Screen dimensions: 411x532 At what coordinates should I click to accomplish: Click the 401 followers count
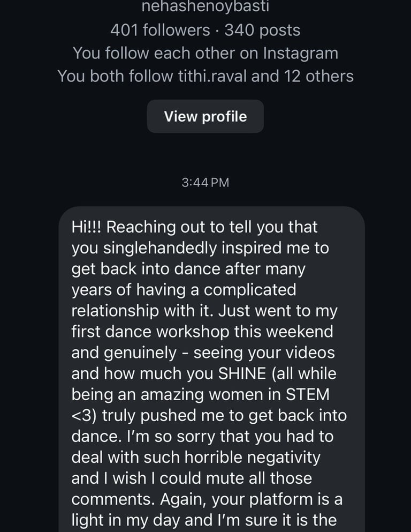160,30
